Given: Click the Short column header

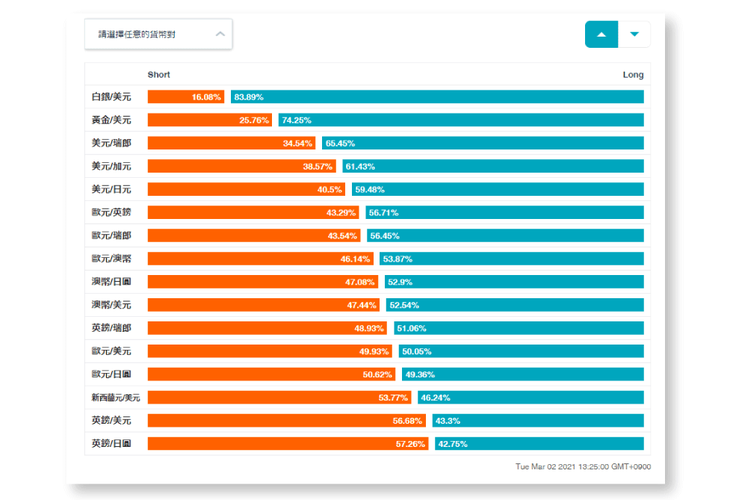Looking at the screenshot, I should point(158,75).
